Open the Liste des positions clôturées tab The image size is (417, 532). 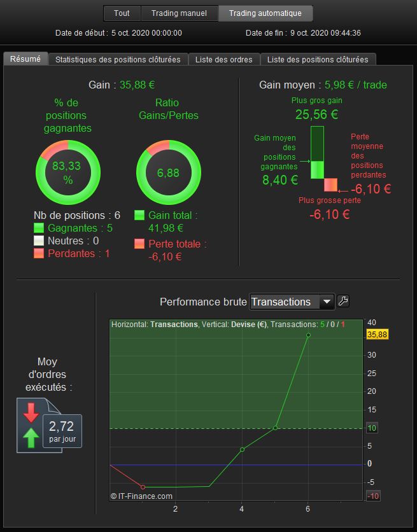click(318, 59)
